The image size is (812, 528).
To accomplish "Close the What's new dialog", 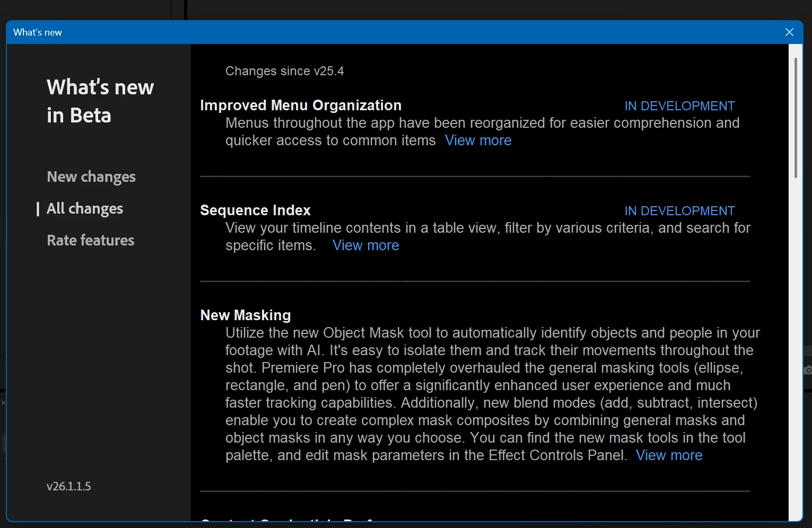I will coord(789,32).
